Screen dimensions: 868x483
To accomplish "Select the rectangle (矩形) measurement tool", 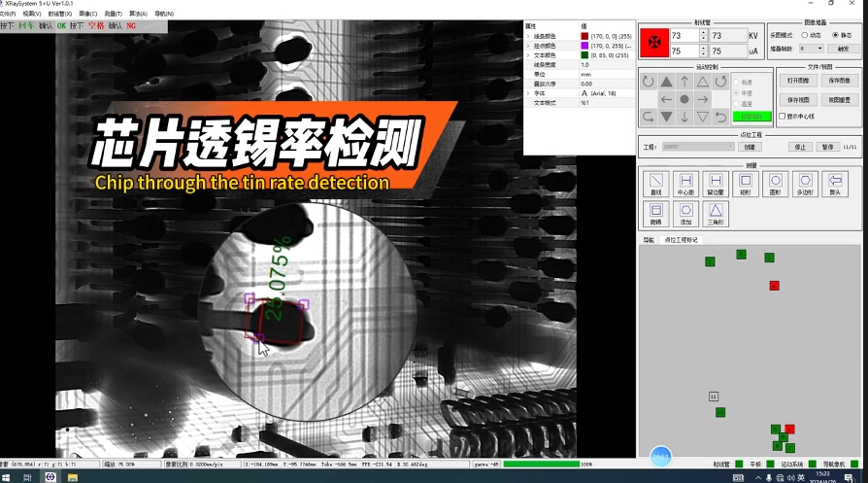I will 746,184.
